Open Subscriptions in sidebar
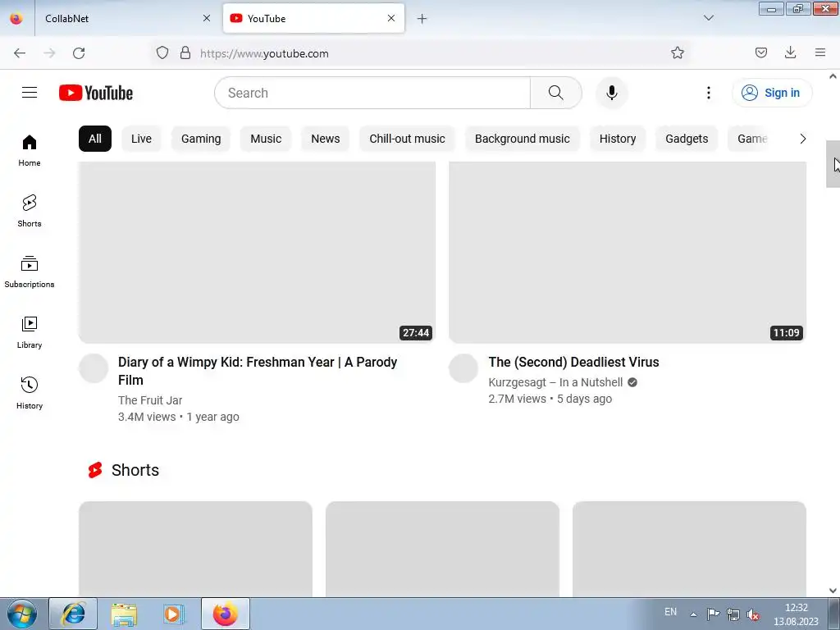 30,272
